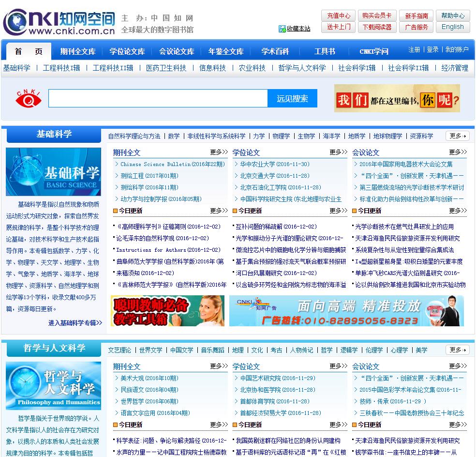This screenshot has height=457, width=476.
Task: Open the 会议论文库 tab
Action: (x=177, y=51)
